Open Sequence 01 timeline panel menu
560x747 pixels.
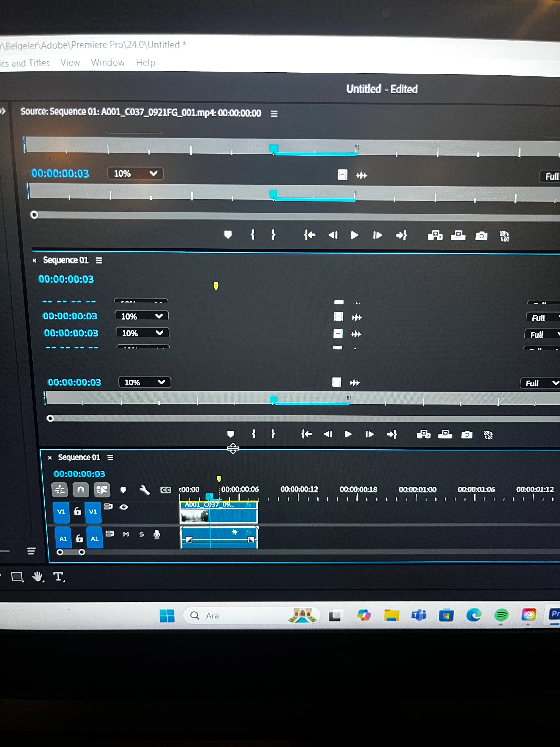click(x=110, y=458)
